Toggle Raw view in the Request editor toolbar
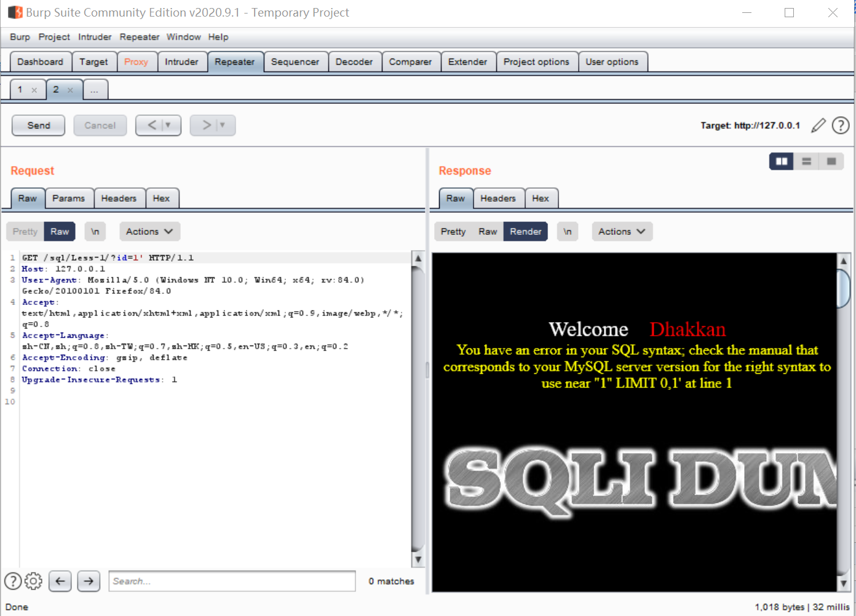Viewport: 856px width, 616px height. (x=60, y=232)
